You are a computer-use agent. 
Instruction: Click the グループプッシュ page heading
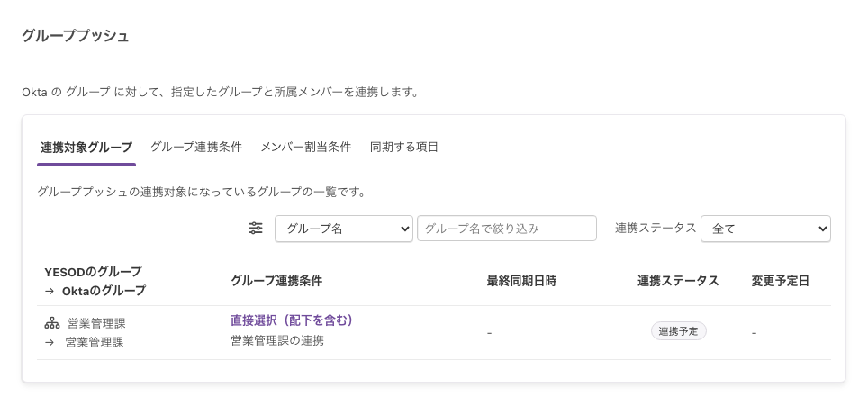tap(76, 36)
